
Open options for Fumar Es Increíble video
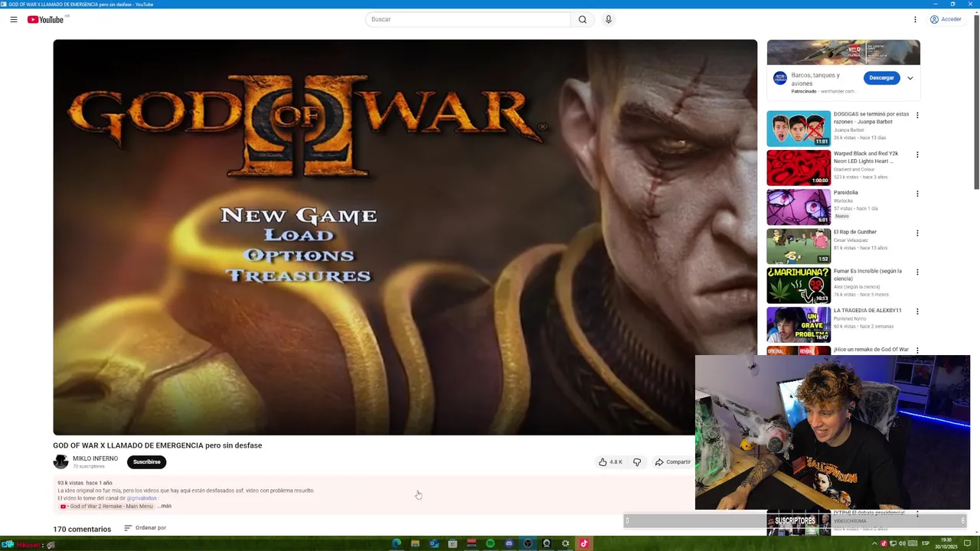pos(917,272)
